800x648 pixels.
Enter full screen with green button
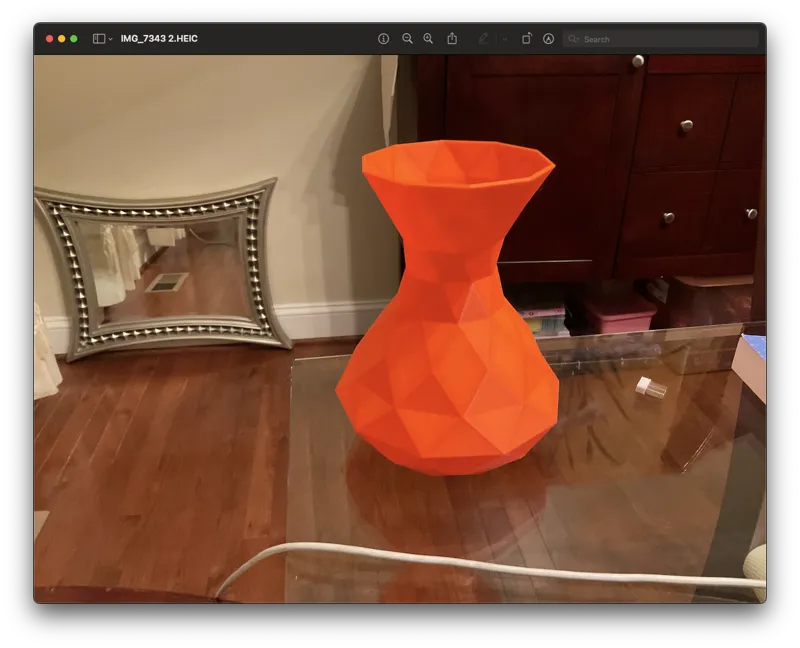pyautogui.click(x=74, y=39)
